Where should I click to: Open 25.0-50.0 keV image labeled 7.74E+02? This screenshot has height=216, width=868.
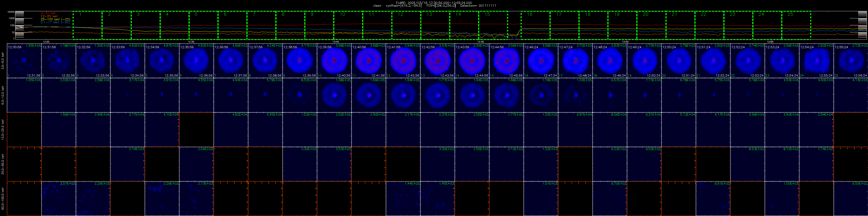tap(816, 164)
